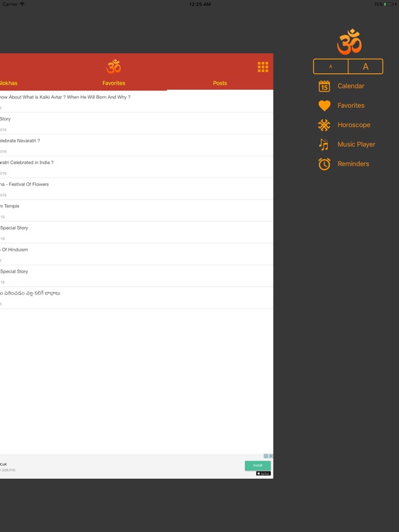Screen dimensions: 399x532
Task: Tap the Music Player notes icon
Action: click(324, 144)
